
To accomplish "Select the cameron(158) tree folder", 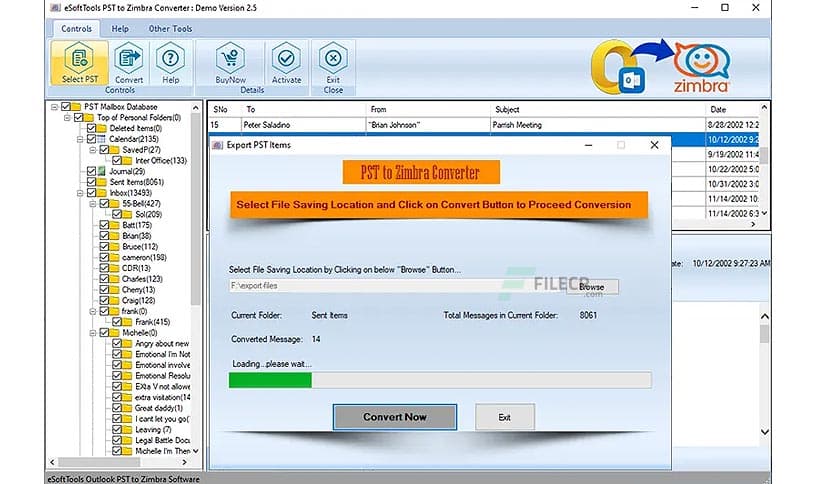I will point(144,257).
